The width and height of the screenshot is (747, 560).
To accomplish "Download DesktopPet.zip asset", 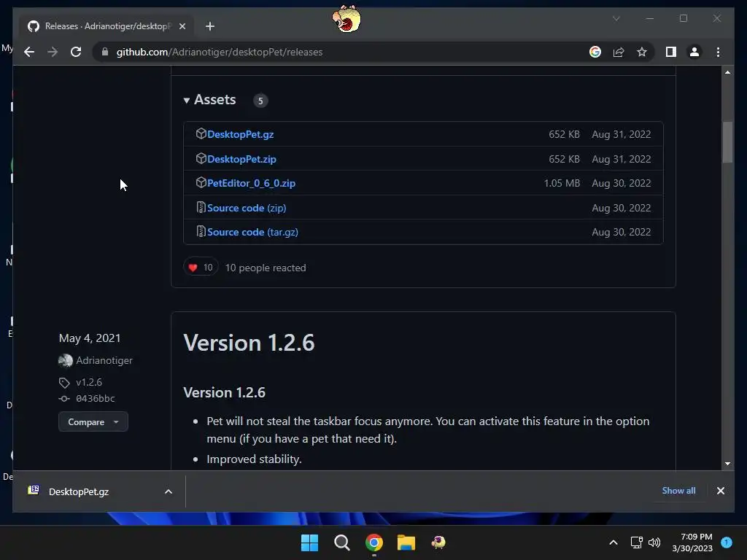I will (x=241, y=159).
